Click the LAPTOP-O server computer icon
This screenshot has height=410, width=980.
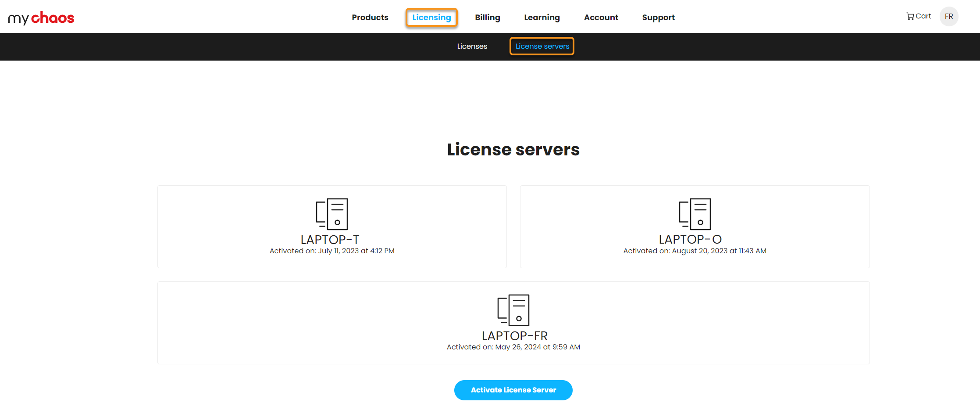[695, 214]
